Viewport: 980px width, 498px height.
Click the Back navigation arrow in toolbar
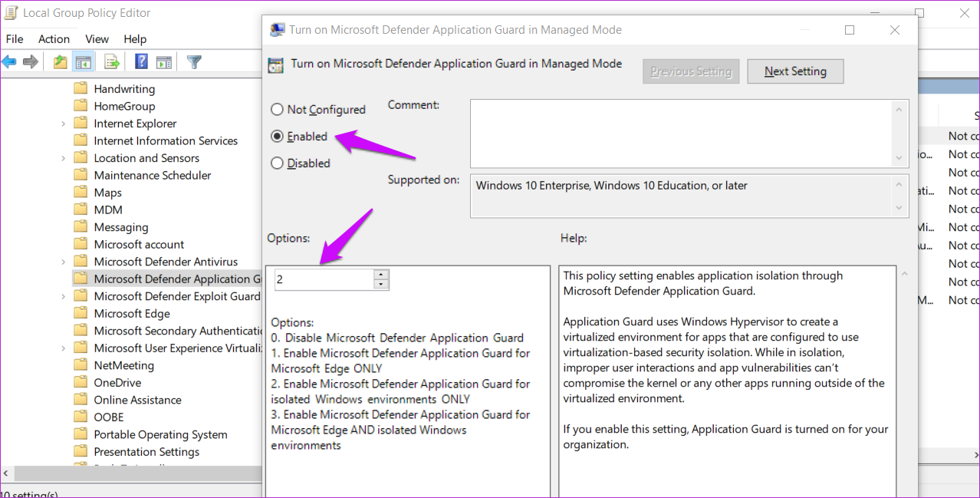coord(8,61)
